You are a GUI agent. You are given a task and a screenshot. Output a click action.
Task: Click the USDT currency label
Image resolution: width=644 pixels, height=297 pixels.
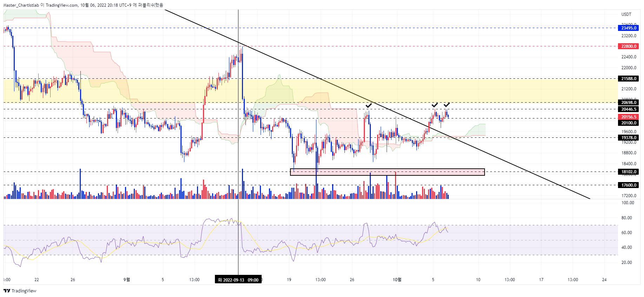click(x=626, y=14)
